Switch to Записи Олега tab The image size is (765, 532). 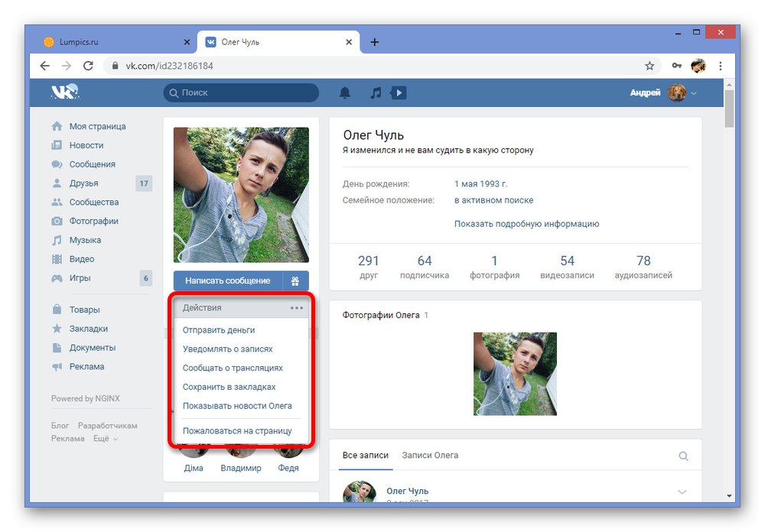430,456
